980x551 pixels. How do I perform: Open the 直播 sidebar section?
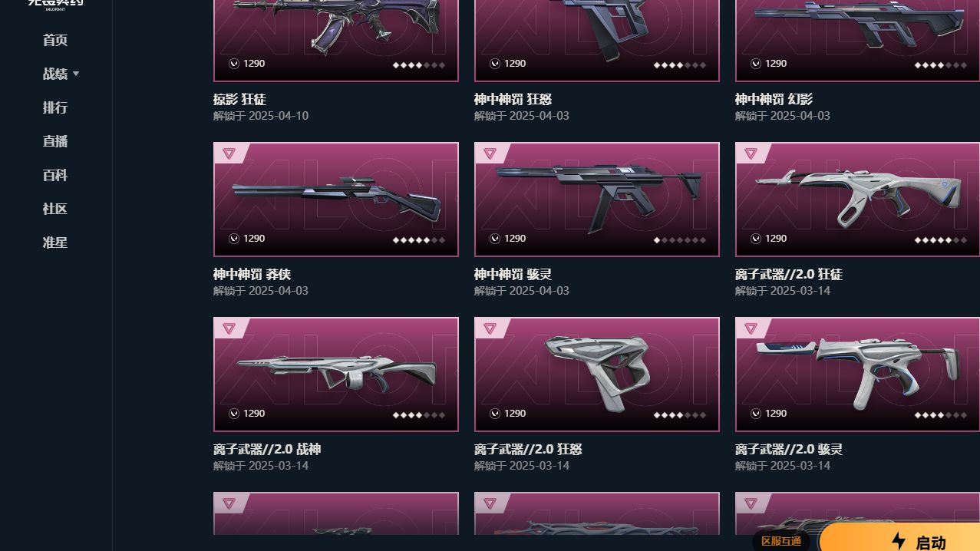click(55, 141)
